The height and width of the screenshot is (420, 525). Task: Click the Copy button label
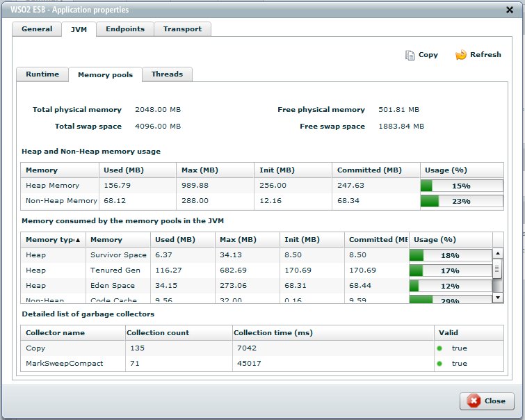coord(428,55)
